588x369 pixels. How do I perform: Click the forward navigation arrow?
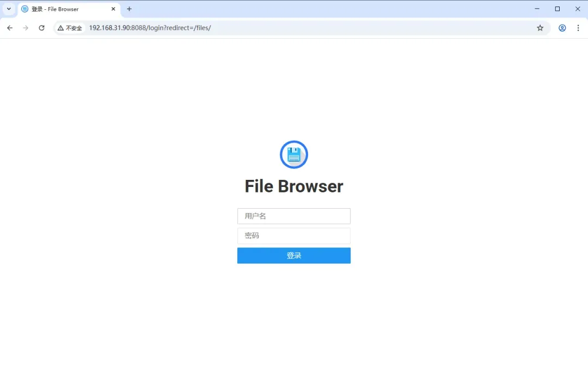click(x=26, y=28)
